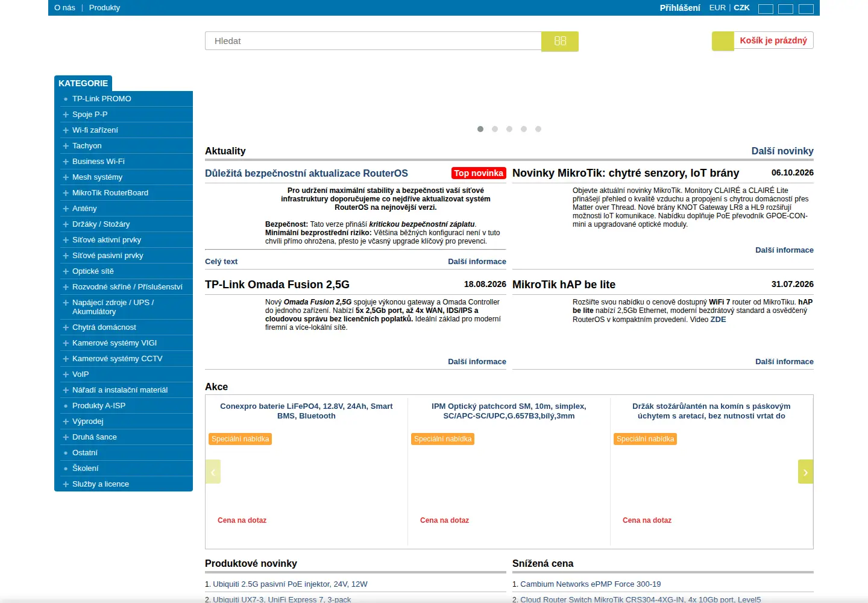Open the Druhá šance category
The height and width of the screenshot is (603, 868).
tap(95, 437)
